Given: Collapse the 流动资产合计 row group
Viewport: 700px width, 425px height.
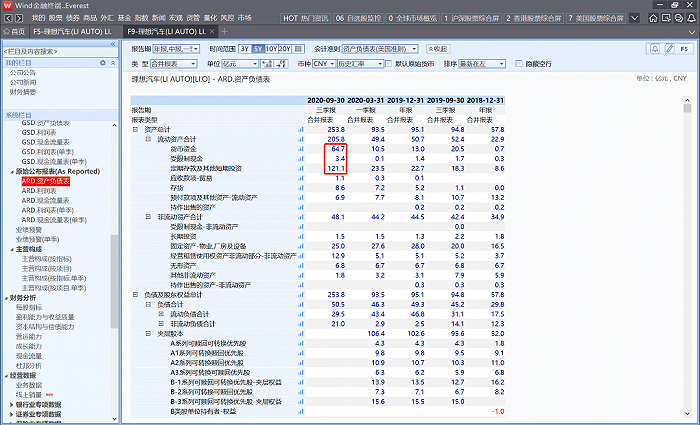Looking at the screenshot, I should [148, 139].
